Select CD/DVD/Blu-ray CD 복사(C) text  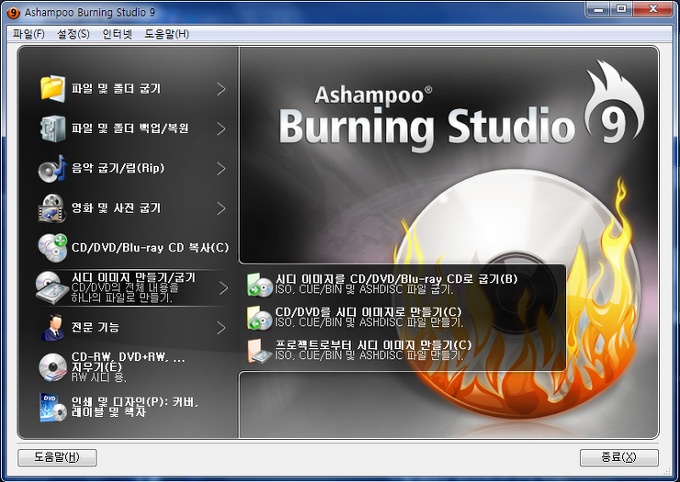click(150, 248)
